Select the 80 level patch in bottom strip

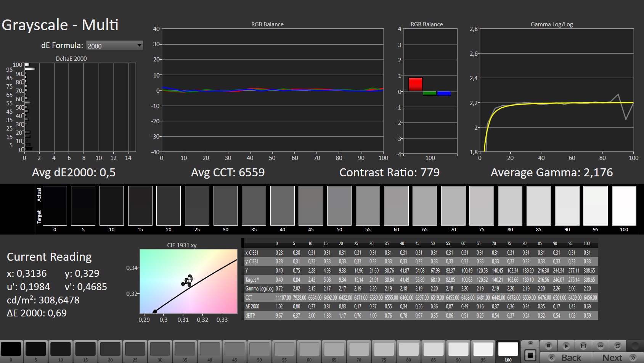(x=409, y=351)
